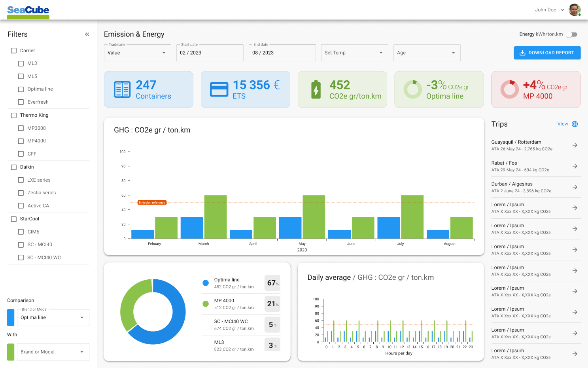Click the red ring icon on MP 4000 card
588x368 pixels.
509,89
